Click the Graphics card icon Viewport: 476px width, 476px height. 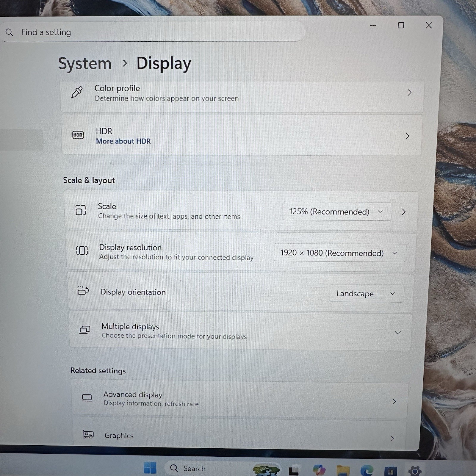coord(88,435)
